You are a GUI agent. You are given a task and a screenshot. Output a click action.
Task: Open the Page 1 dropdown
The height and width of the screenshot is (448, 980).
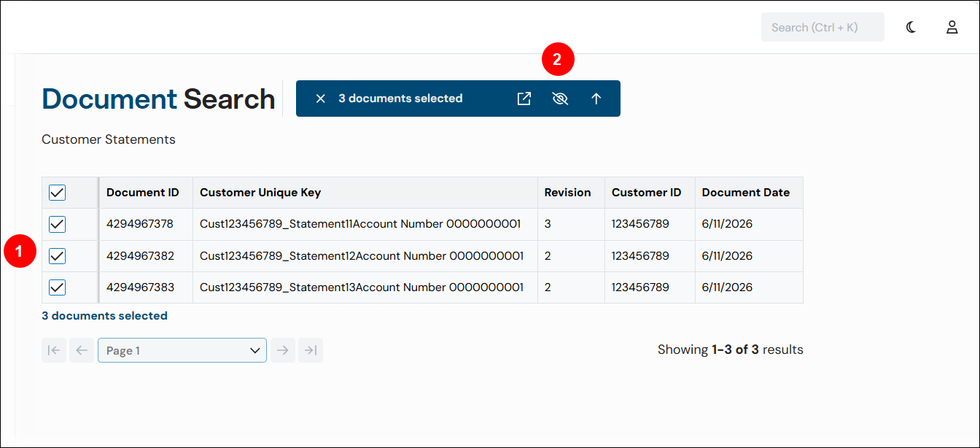(x=182, y=350)
